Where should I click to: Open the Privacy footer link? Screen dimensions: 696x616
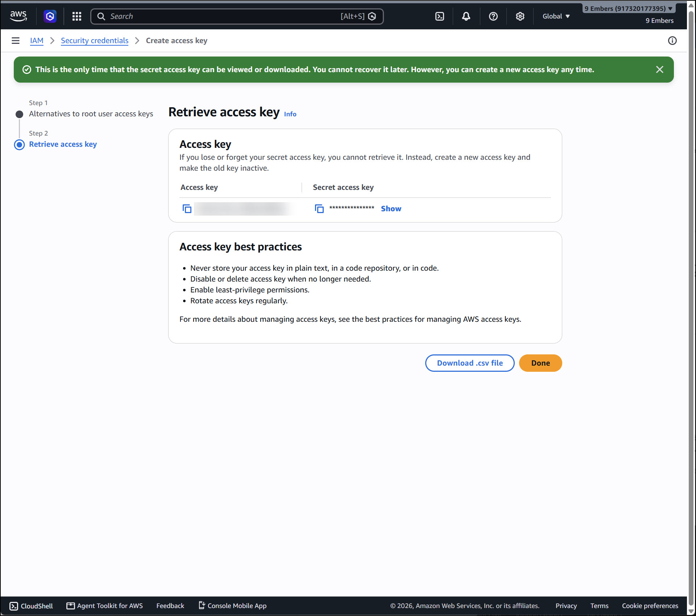566,606
